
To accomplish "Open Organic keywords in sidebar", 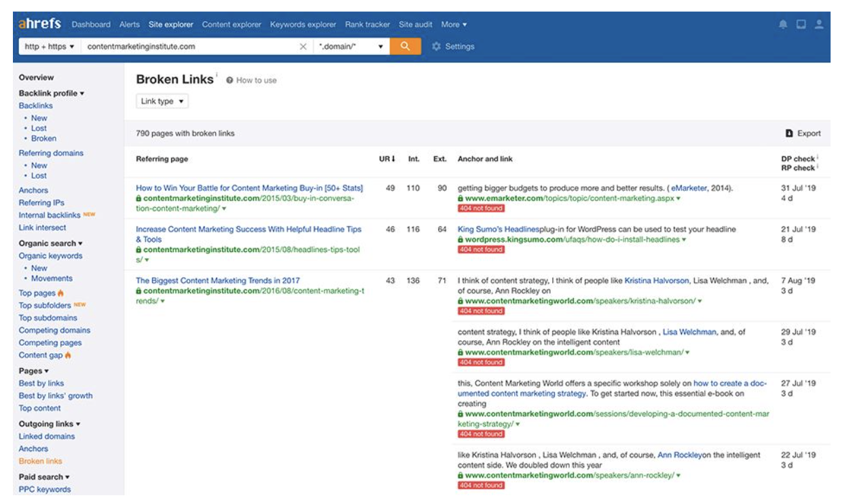I will click(51, 256).
